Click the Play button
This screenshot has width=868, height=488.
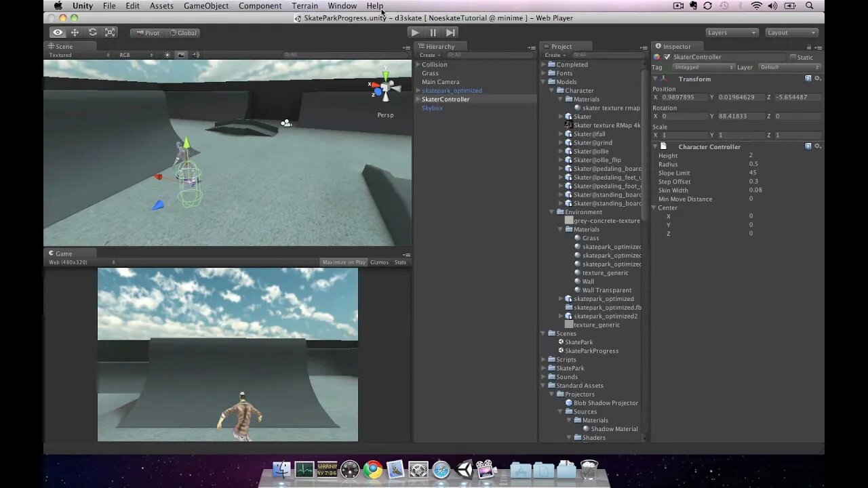tap(415, 33)
